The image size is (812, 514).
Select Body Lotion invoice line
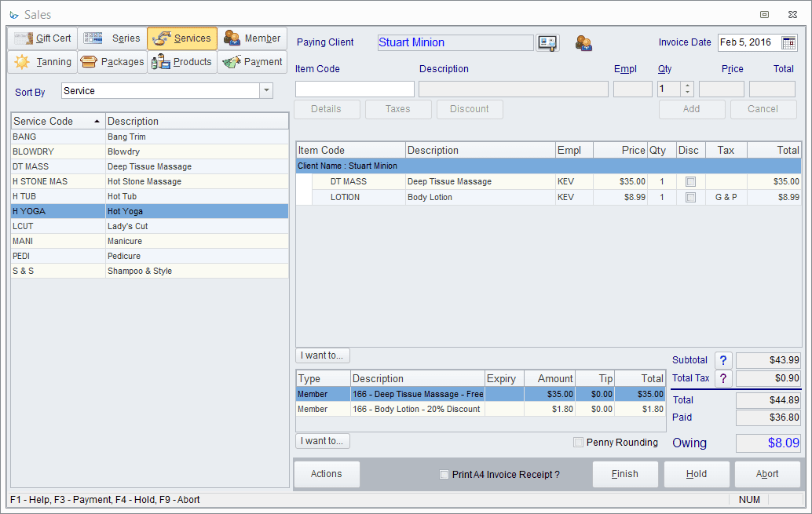[549, 197]
